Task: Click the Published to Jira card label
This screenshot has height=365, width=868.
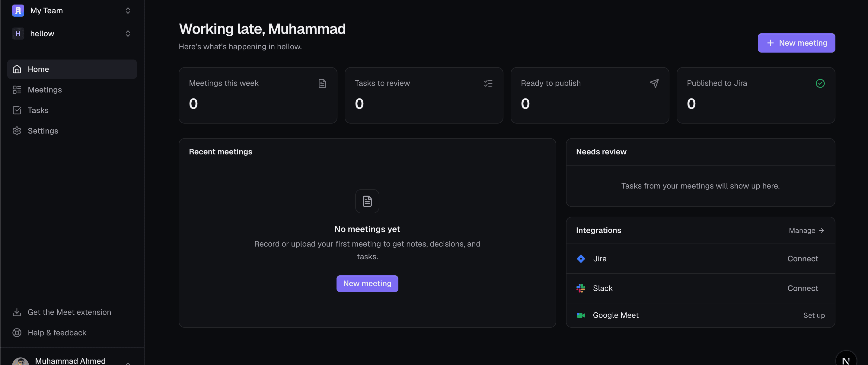Action: [717, 83]
